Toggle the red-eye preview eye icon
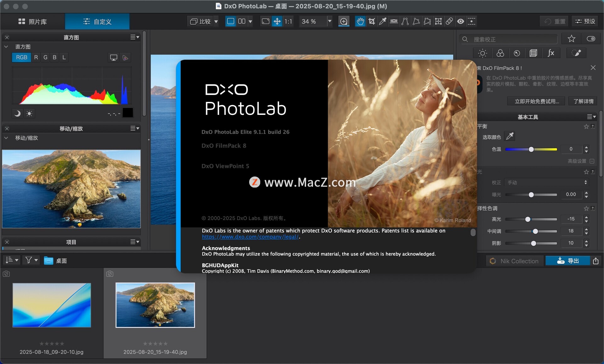 click(x=461, y=21)
